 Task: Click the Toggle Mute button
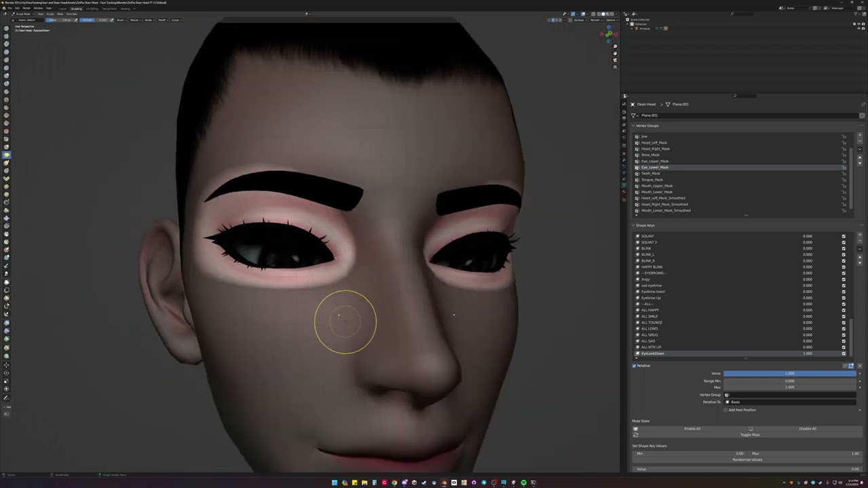pyautogui.click(x=747, y=434)
